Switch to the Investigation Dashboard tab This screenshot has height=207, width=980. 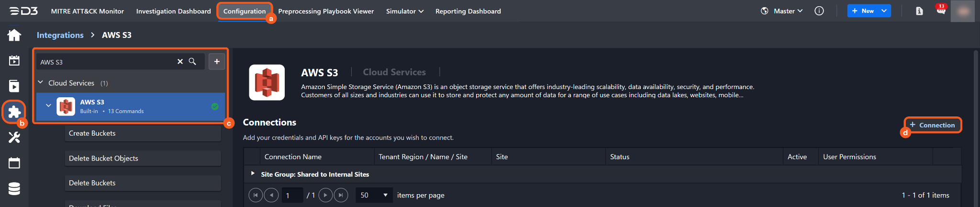[173, 11]
